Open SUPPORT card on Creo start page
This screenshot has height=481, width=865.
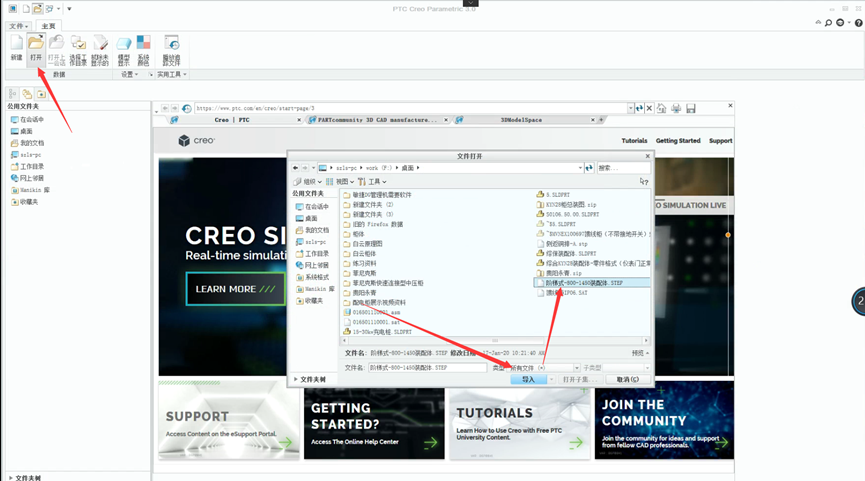(229, 420)
